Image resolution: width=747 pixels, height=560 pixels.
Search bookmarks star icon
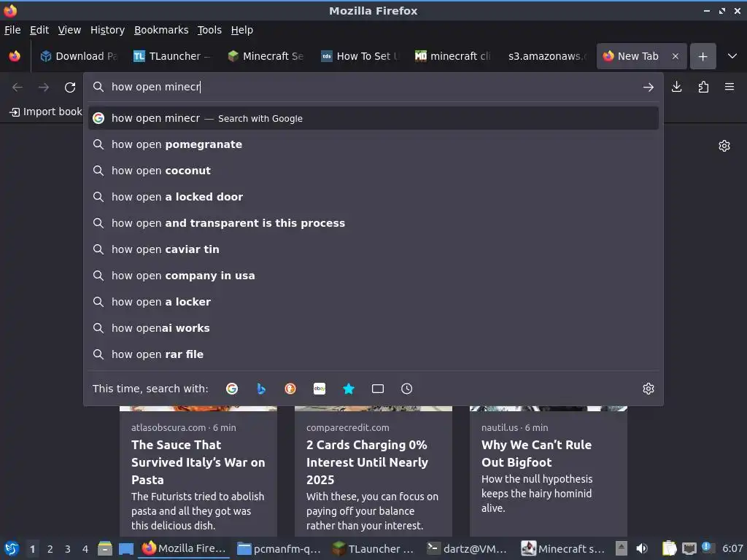(x=349, y=389)
